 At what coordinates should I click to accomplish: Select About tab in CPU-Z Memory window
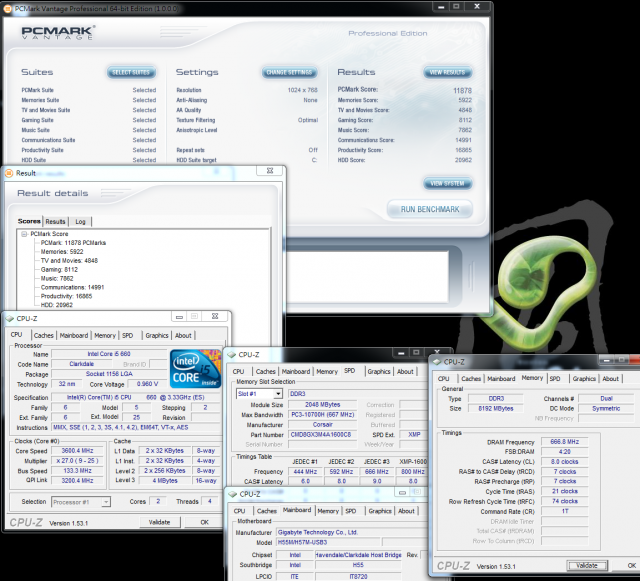tap(611, 378)
